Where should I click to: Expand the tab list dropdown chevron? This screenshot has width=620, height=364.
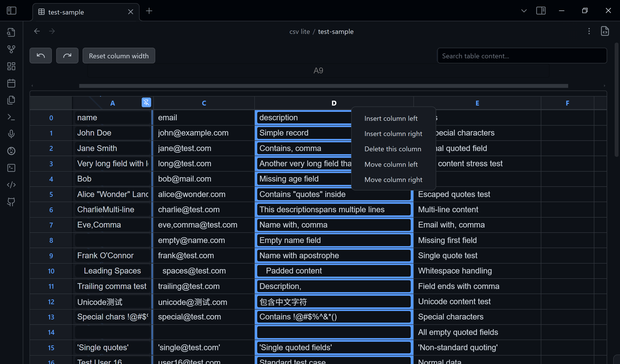click(x=524, y=11)
